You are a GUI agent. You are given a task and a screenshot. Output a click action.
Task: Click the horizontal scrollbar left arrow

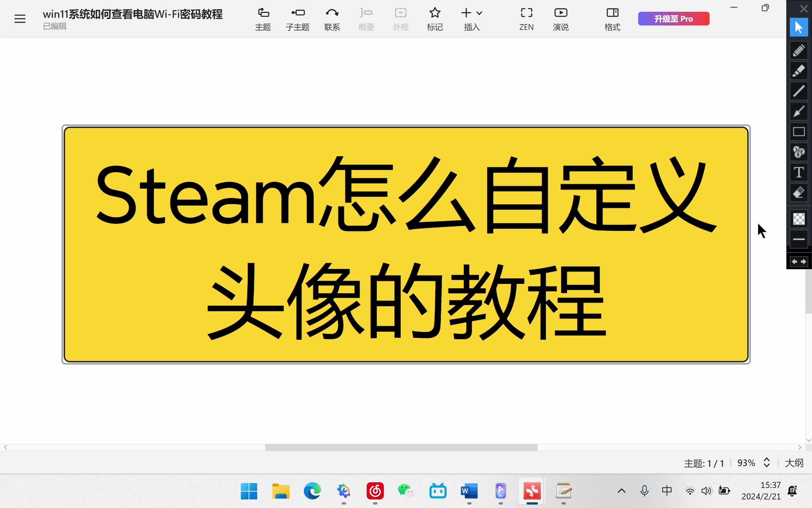[x=5, y=447]
